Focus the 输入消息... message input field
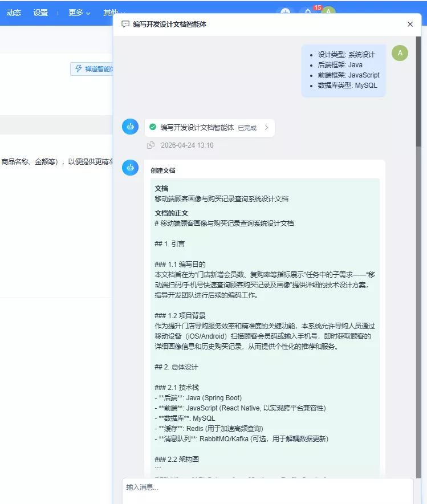This screenshot has width=427, height=504. 267,490
